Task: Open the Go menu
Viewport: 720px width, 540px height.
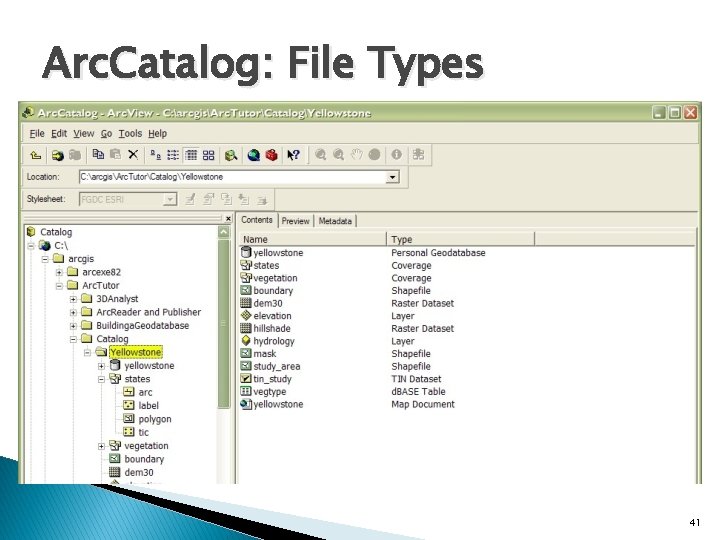Action: point(107,134)
